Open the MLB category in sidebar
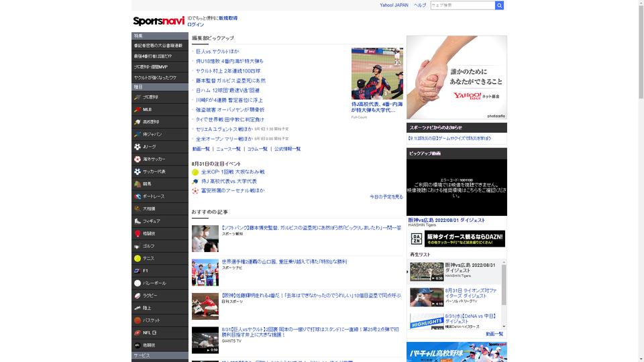 pyautogui.click(x=160, y=109)
